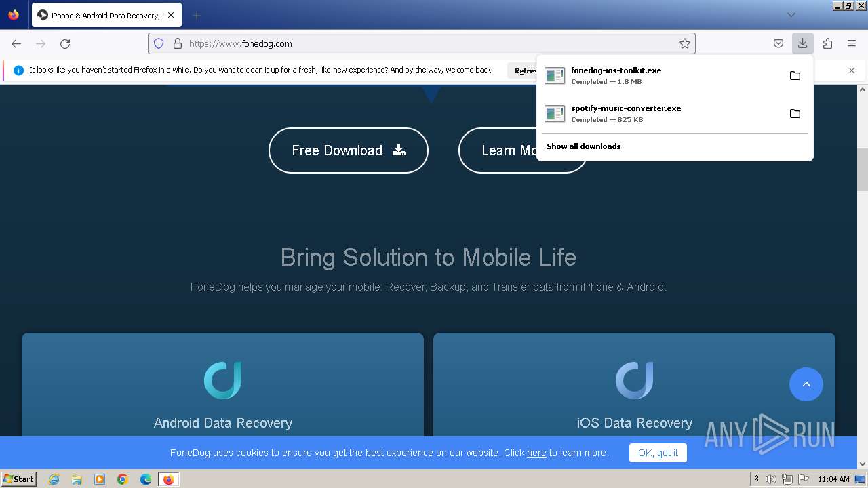The width and height of the screenshot is (868, 488).
Task: Open Firefox application menu
Action: pos(852,43)
